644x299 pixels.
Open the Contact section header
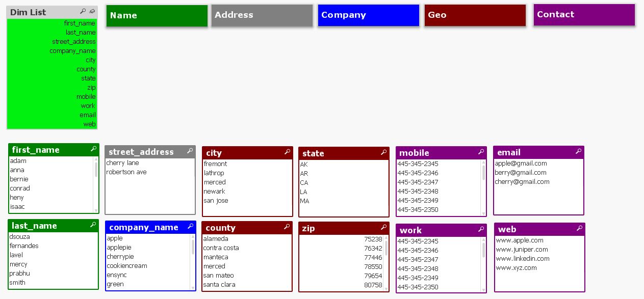point(584,15)
